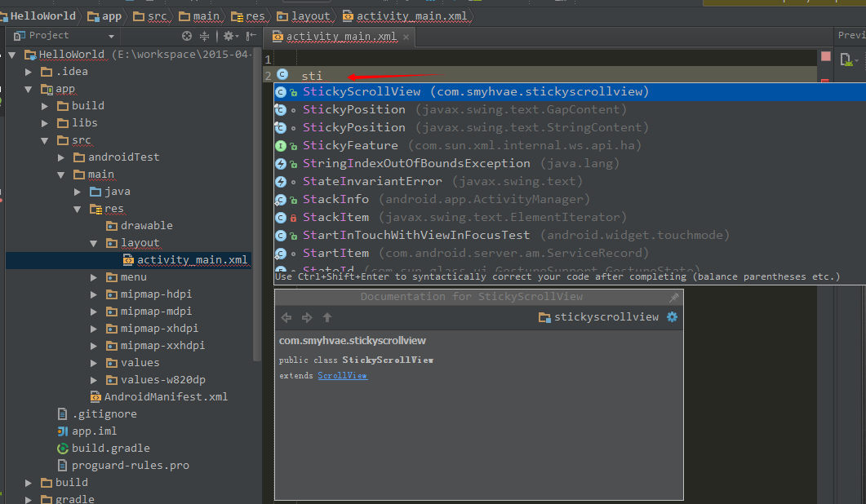Select the StackItem suggestion

[570, 217]
